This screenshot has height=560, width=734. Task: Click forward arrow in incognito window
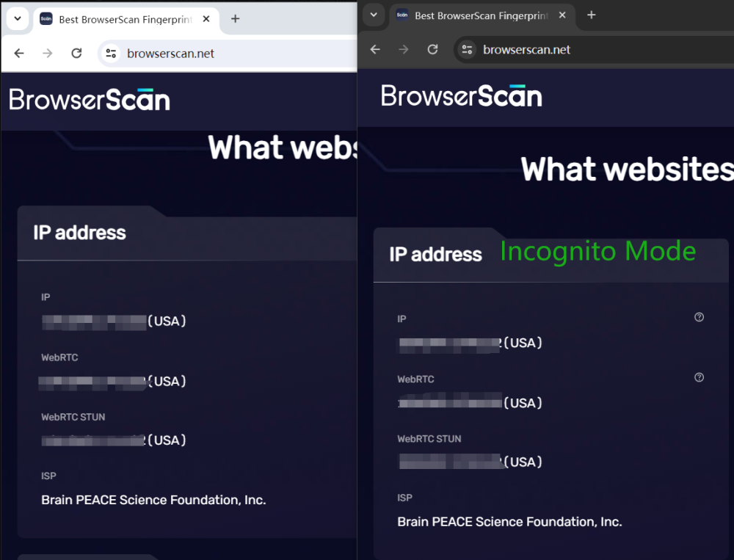[404, 50]
